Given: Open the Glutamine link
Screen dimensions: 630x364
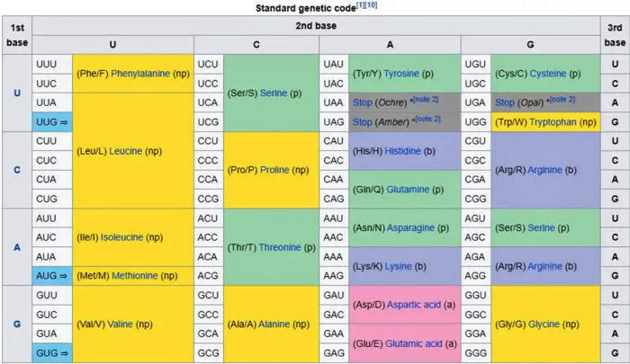Looking at the screenshot, I should click(407, 190).
